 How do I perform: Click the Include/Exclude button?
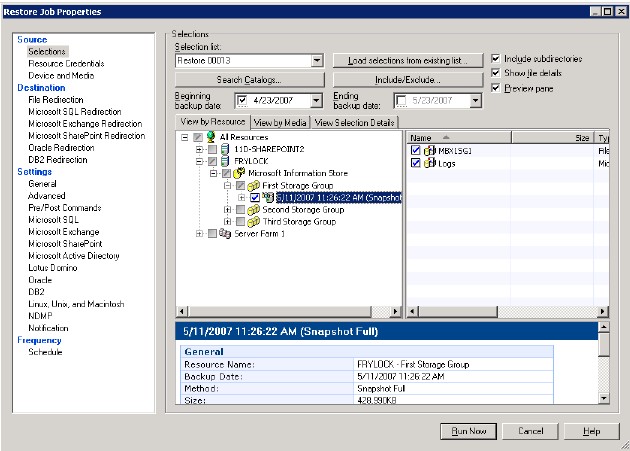[407, 80]
